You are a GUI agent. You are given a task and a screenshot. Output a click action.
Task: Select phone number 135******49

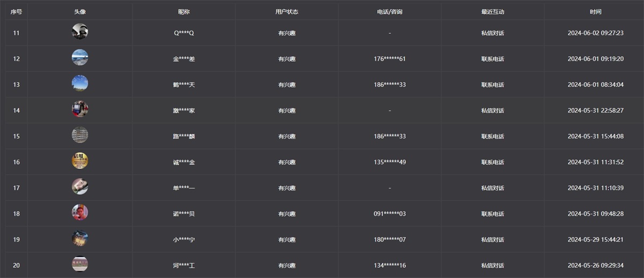(x=390, y=162)
